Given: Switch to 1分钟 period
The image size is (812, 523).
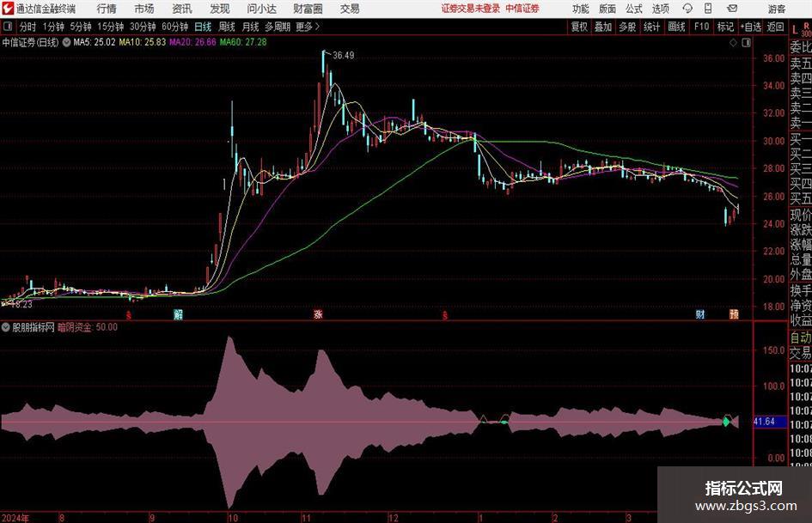Looking at the screenshot, I should tap(52, 27).
